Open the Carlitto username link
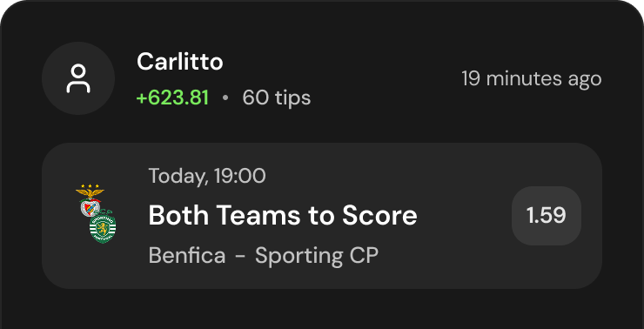Viewport: 644px width, 329px height. [x=180, y=62]
